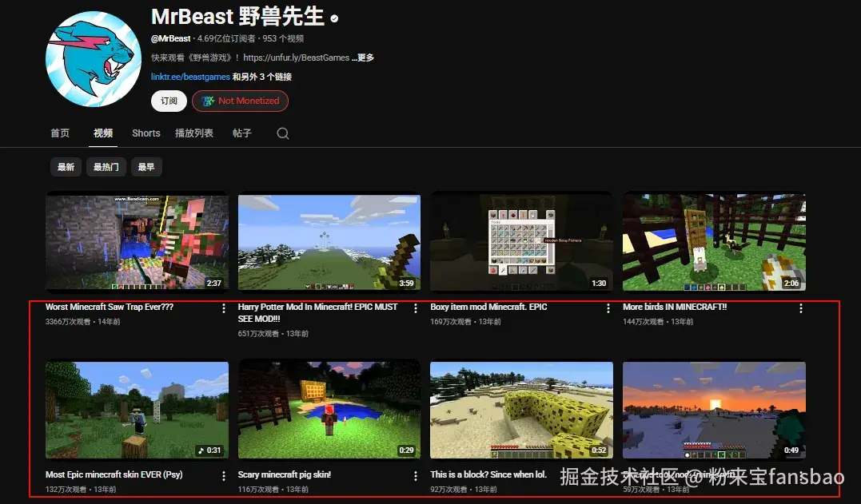Open the unfur.ly/BeastGames description link

(x=296, y=58)
